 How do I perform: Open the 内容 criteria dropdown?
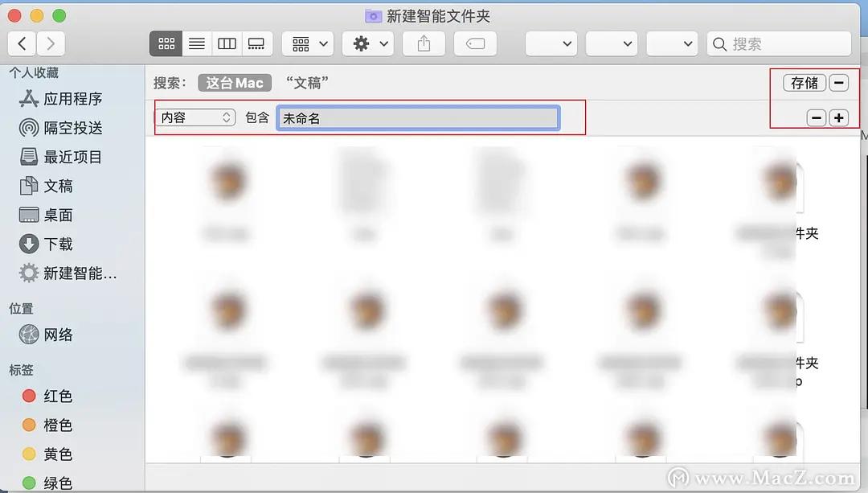(x=195, y=117)
